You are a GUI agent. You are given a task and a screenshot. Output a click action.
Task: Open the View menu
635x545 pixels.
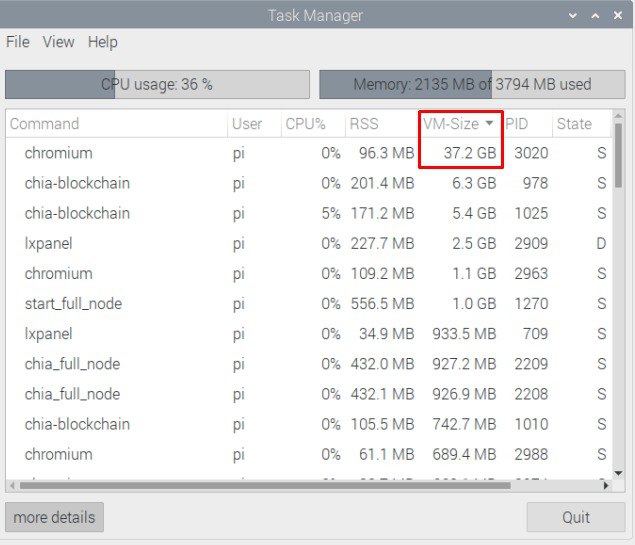(58, 42)
